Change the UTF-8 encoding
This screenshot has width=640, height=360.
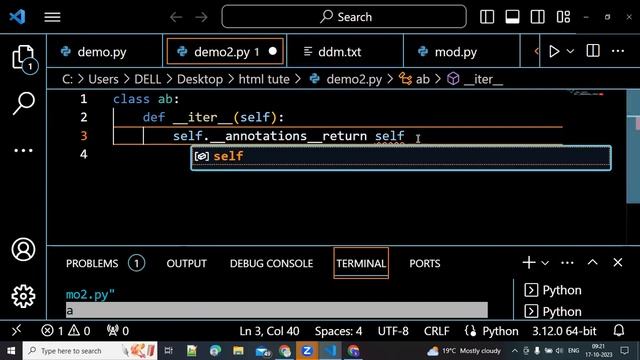tap(393, 331)
